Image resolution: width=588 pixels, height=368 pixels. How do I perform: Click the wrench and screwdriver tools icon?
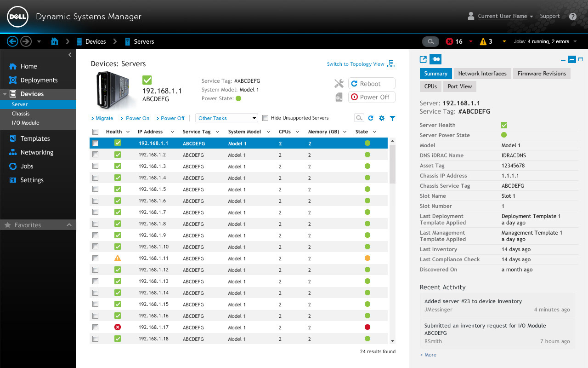pos(339,83)
